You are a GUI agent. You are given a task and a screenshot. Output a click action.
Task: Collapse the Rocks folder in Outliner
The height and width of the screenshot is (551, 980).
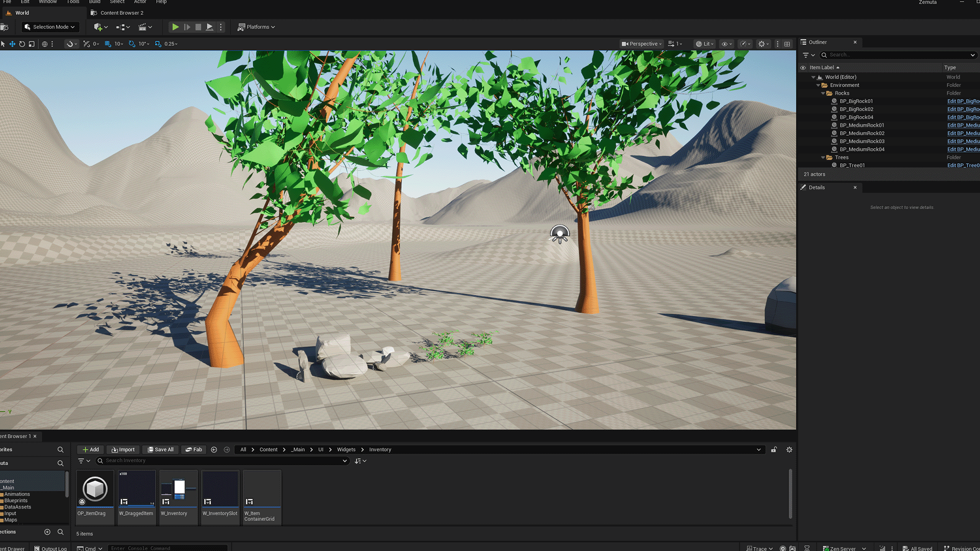(823, 93)
